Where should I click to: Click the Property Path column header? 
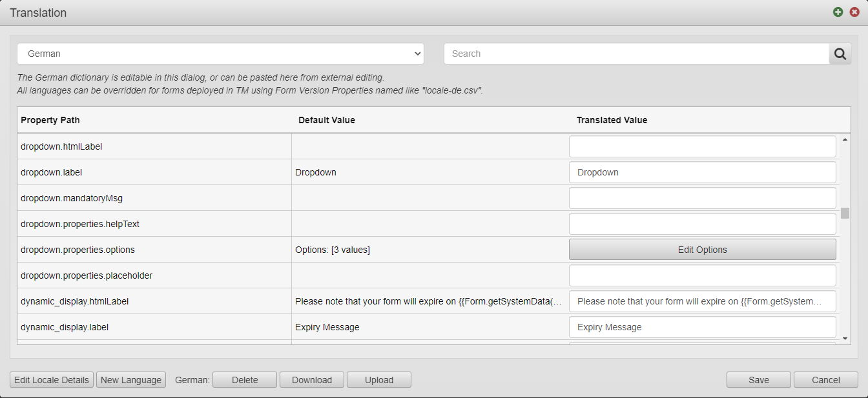point(50,120)
